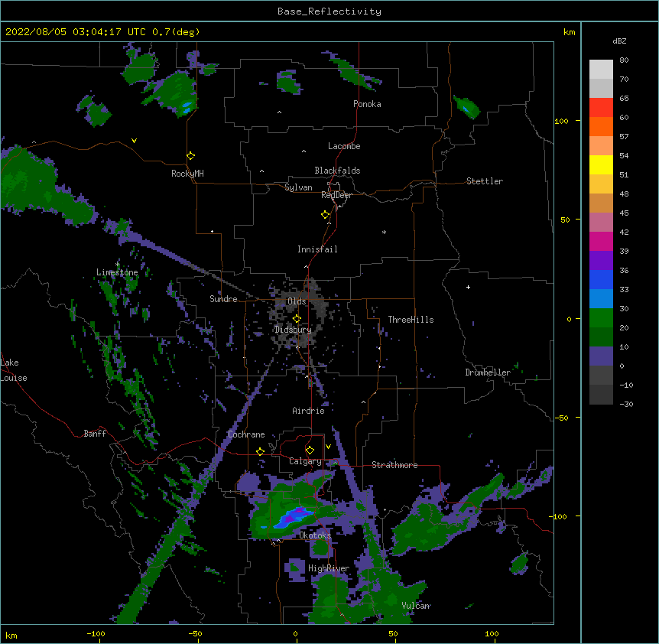Click the Base_Reflectivity title
This screenshot has height=644, width=659.
(329, 11)
